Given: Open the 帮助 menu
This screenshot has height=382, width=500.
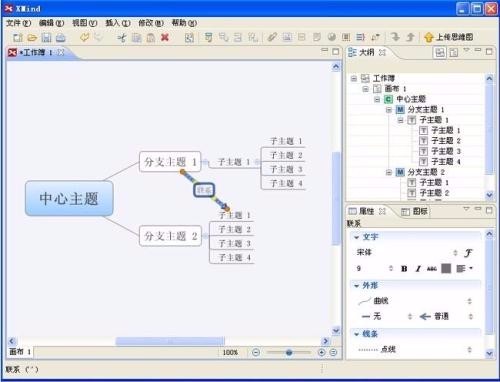Looking at the screenshot, I should [x=184, y=23].
